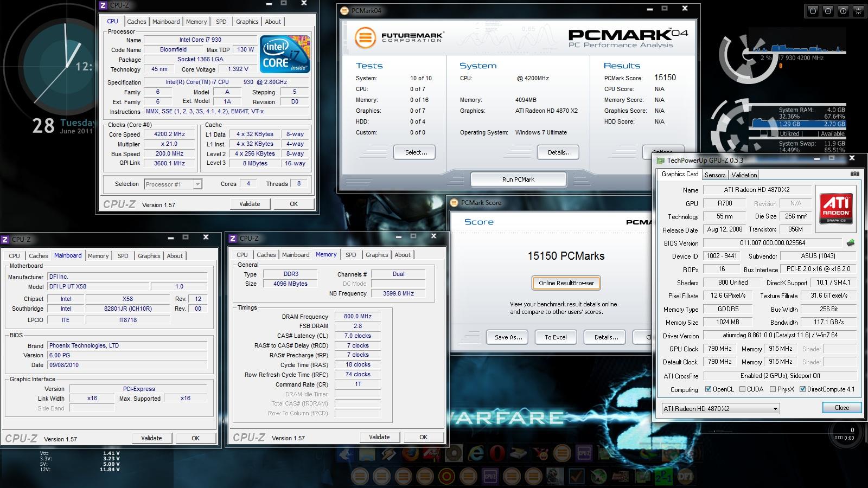This screenshot has height=488, width=868.
Task: Click OK in CPU-Z Memory window
Action: coord(423,437)
